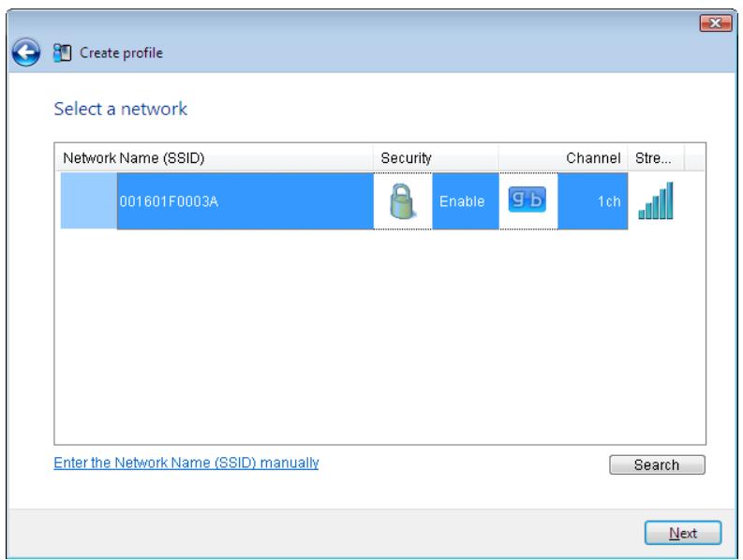743x560 pixels.
Task: Click the Create profile wizard icon
Action: coord(62,52)
